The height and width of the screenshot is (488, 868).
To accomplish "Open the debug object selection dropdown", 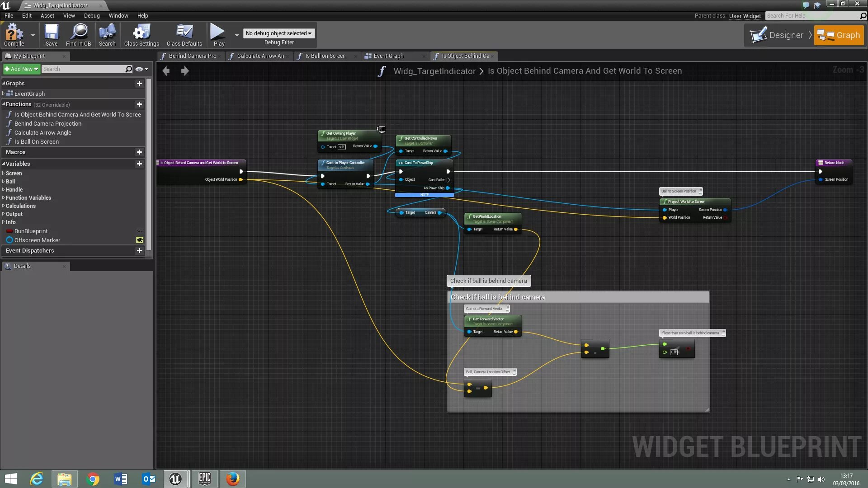I will [278, 33].
